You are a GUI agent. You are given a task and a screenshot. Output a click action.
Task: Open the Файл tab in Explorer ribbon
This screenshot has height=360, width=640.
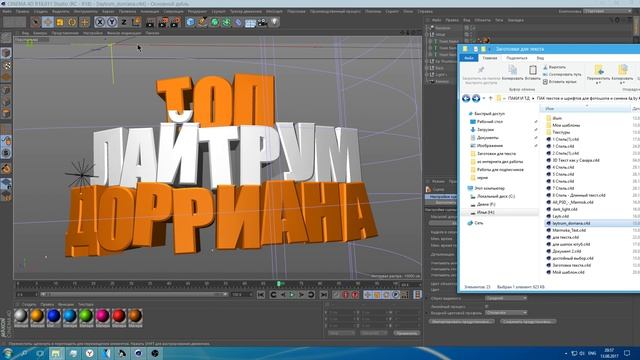[469, 58]
